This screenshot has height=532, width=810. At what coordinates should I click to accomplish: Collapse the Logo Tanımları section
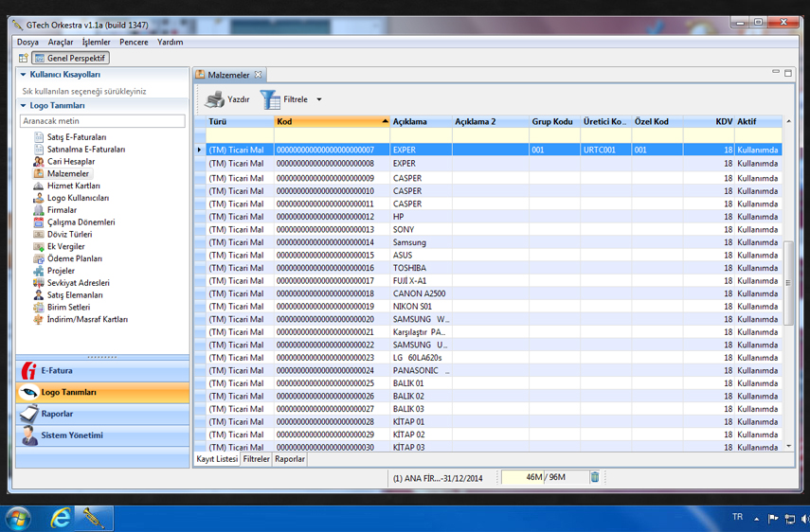pyautogui.click(x=24, y=106)
